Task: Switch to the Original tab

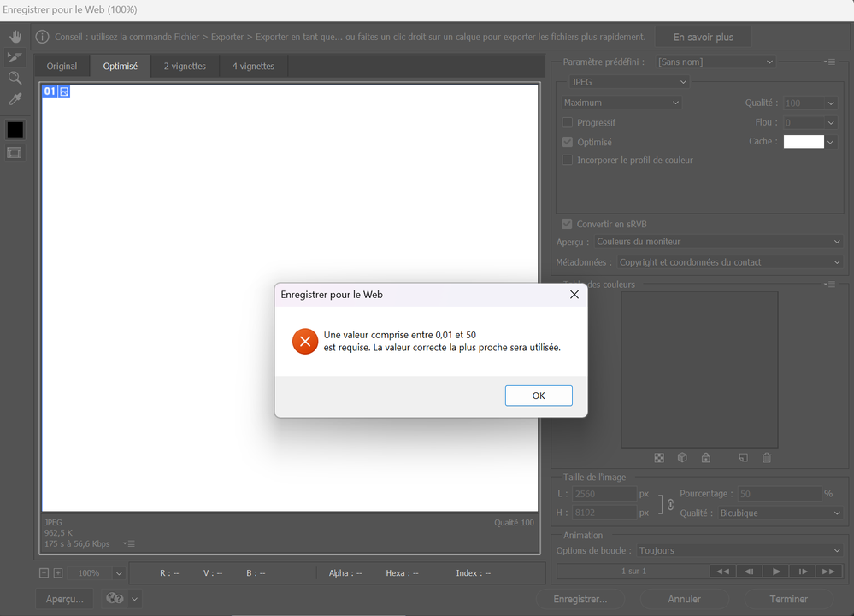Action: pyautogui.click(x=62, y=66)
